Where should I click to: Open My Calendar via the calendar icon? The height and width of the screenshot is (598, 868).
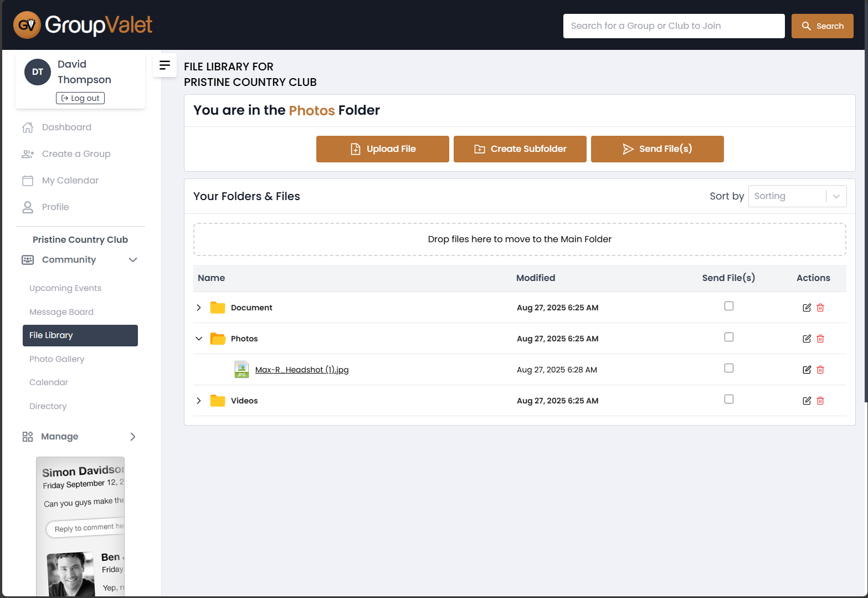(28, 180)
